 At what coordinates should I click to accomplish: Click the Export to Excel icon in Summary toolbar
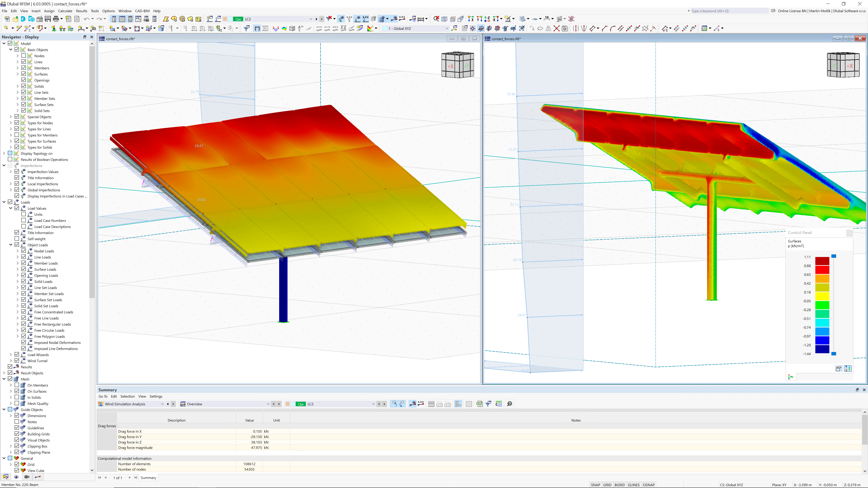[x=480, y=404]
